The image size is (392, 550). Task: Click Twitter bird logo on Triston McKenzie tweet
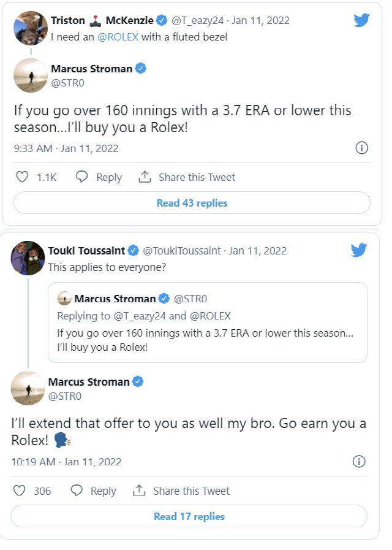(x=362, y=20)
